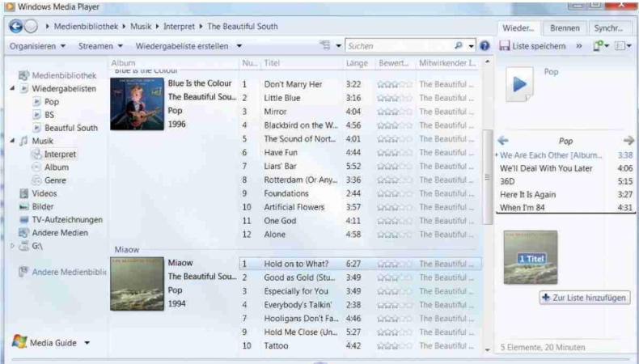
Task: Click the Videos icon in sidebar
Action: (24, 193)
